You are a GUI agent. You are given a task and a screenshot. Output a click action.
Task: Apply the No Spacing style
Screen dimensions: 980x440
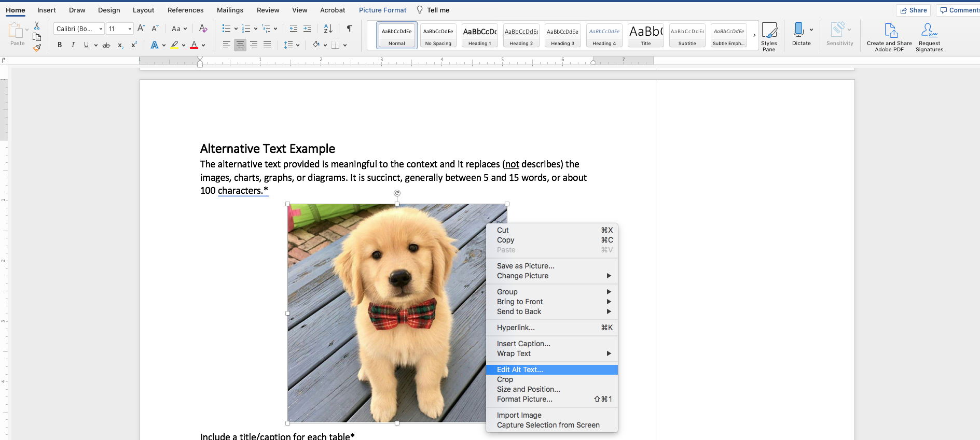[x=438, y=35]
